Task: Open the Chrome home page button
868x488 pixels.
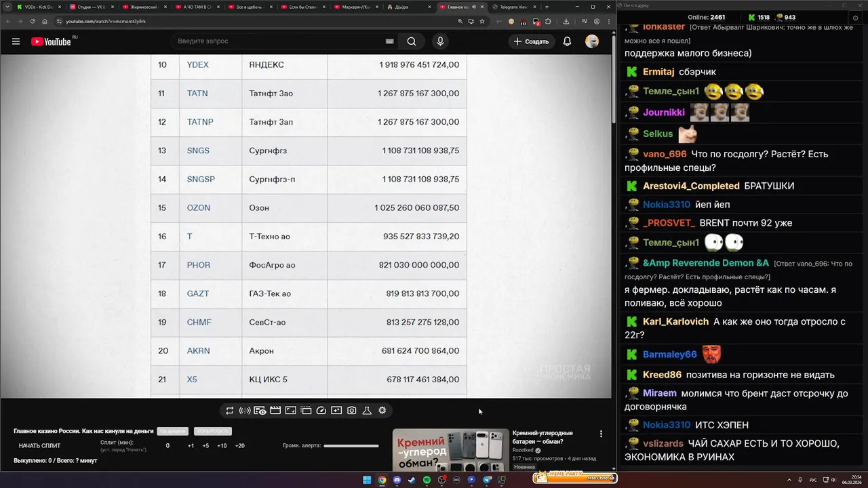Action: coord(45,21)
